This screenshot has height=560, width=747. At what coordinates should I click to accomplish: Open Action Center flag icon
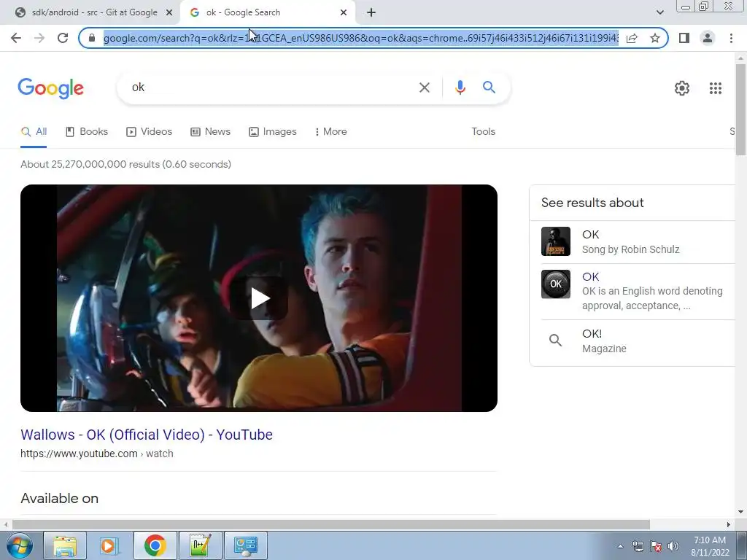point(656,547)
